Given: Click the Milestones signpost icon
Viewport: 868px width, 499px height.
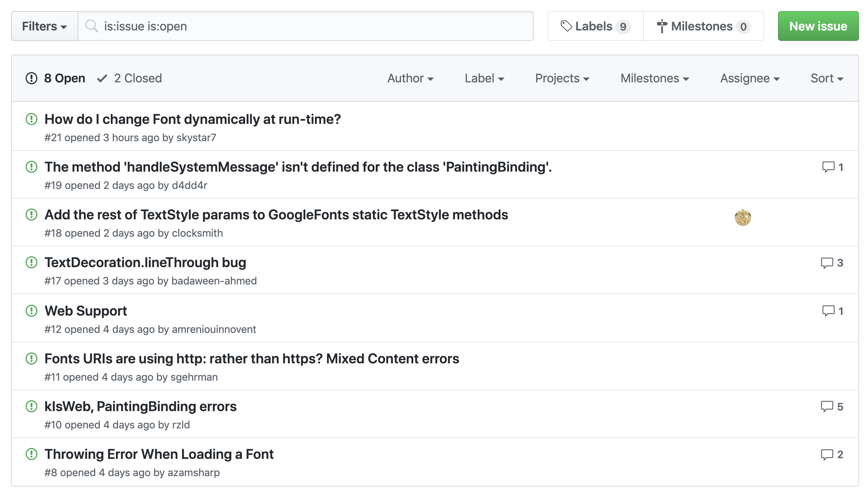Looking at the screenshot, I should [662, 25].
